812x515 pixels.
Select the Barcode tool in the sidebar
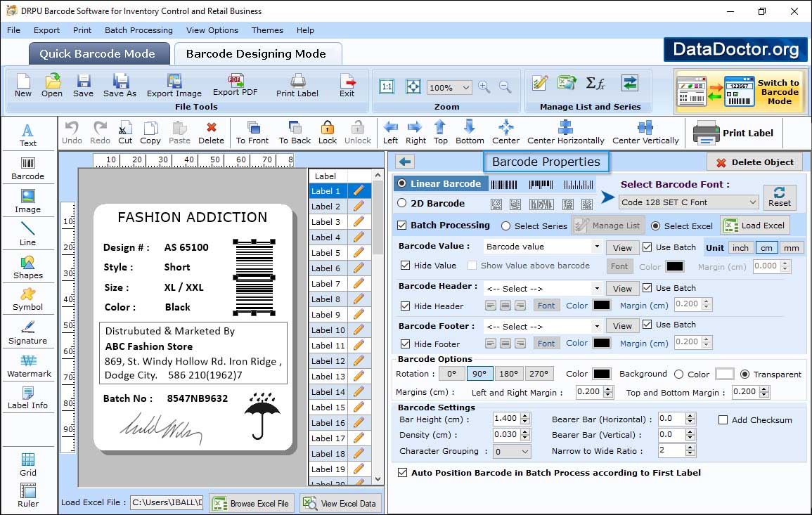coord(28,169)
